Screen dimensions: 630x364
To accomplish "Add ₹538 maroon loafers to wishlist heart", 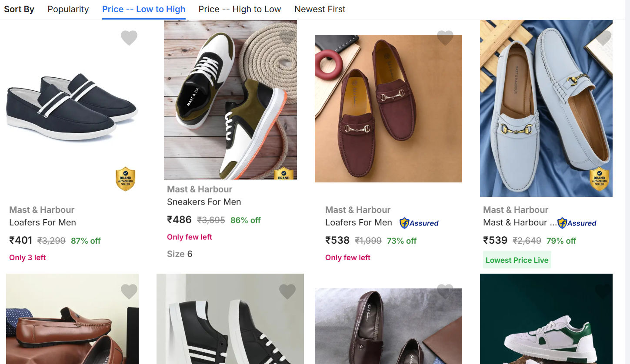I will click(x=445, y=38).
